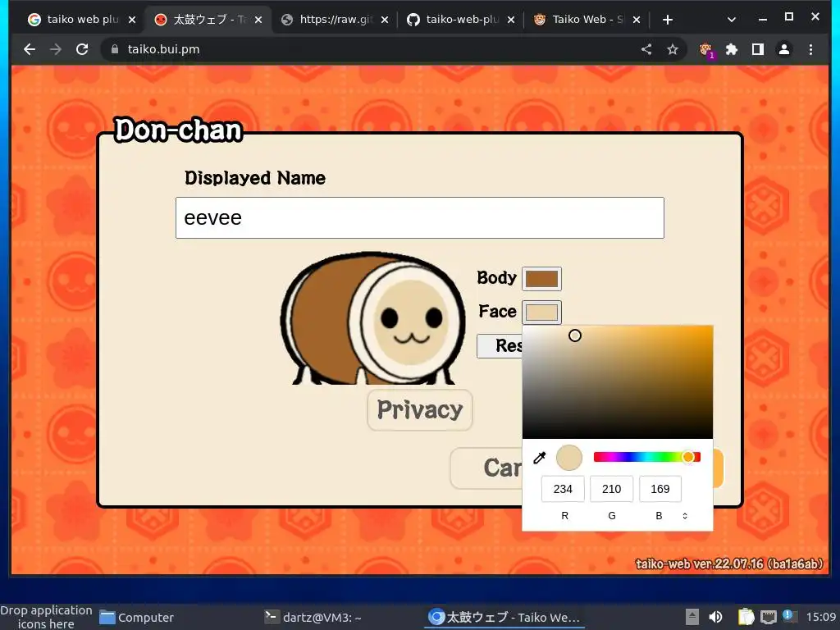
Task: Pick a color with the eyedropper tool
Action: coord(540,458)
